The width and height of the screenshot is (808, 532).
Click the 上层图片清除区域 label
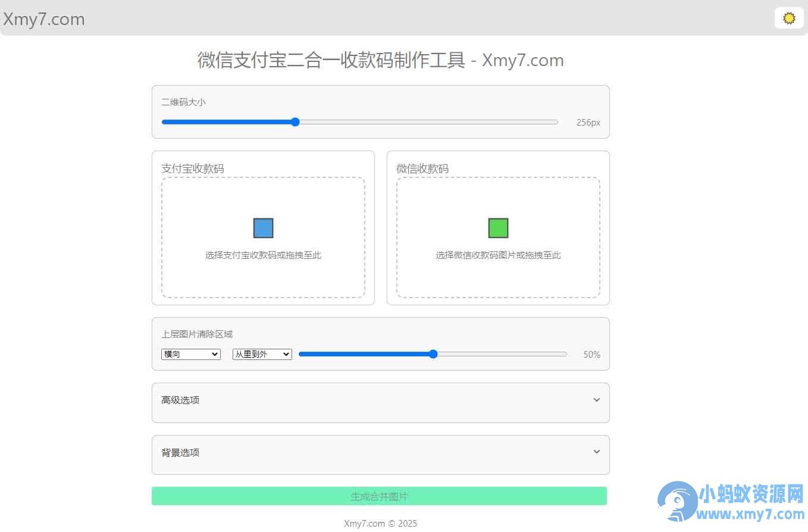tap(197, 334)
